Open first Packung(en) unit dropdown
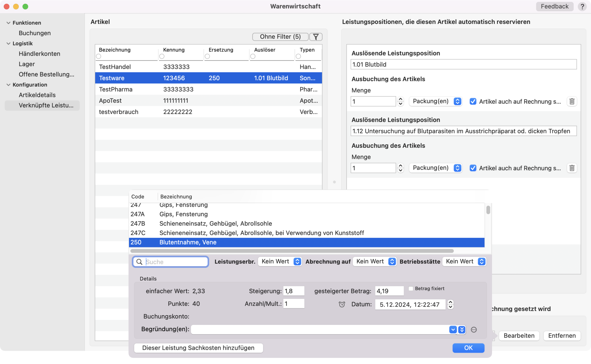The image size is (591, 364). (436, 101)
